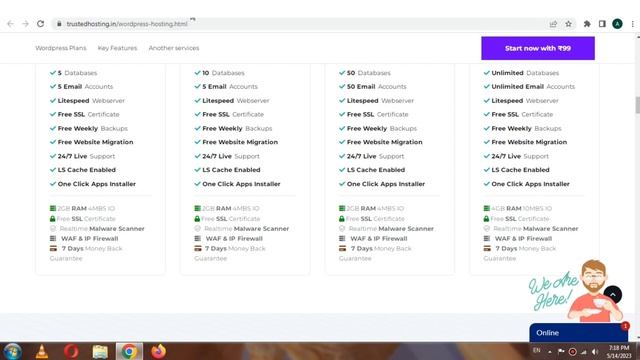Viewport: 640px width, 360px height.
Task: Click the volume speaker tray icon
Action: click(595, 352)
